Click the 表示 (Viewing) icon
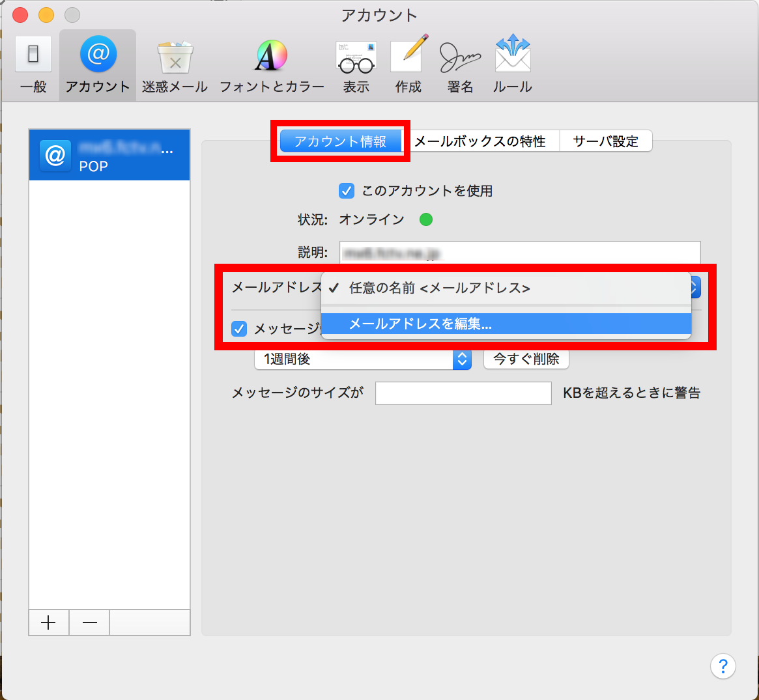The height and width of the screenshot is (700, 759). point(356,62)
